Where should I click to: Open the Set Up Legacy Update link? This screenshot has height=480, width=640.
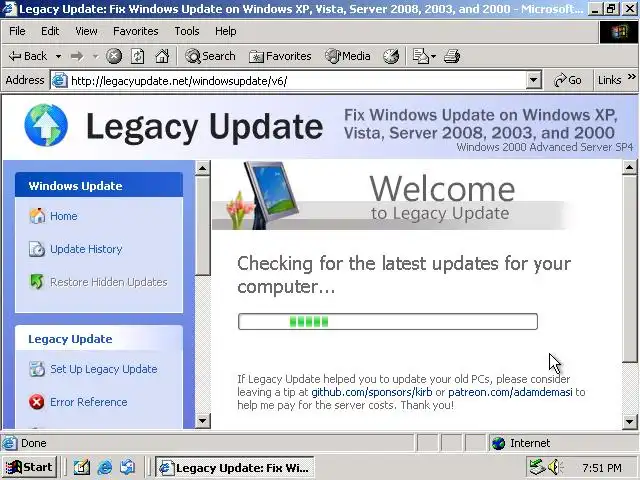pos(104,369)
